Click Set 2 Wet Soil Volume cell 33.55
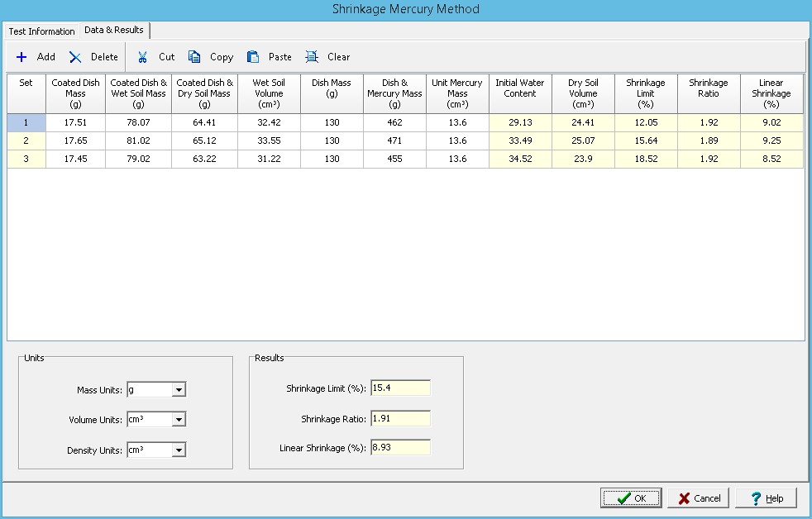Image resolution: width=812 pixels, height=519 pixels. (x=269, y=140)
